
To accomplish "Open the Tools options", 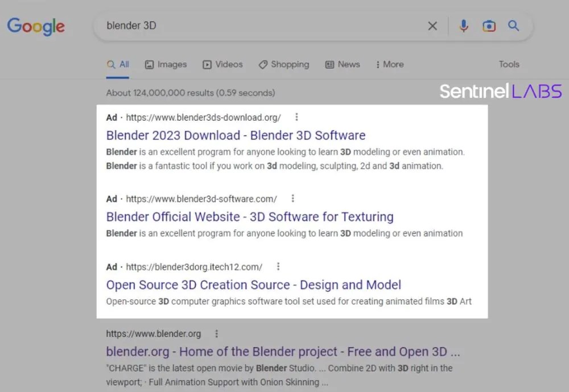I will 508,64.
